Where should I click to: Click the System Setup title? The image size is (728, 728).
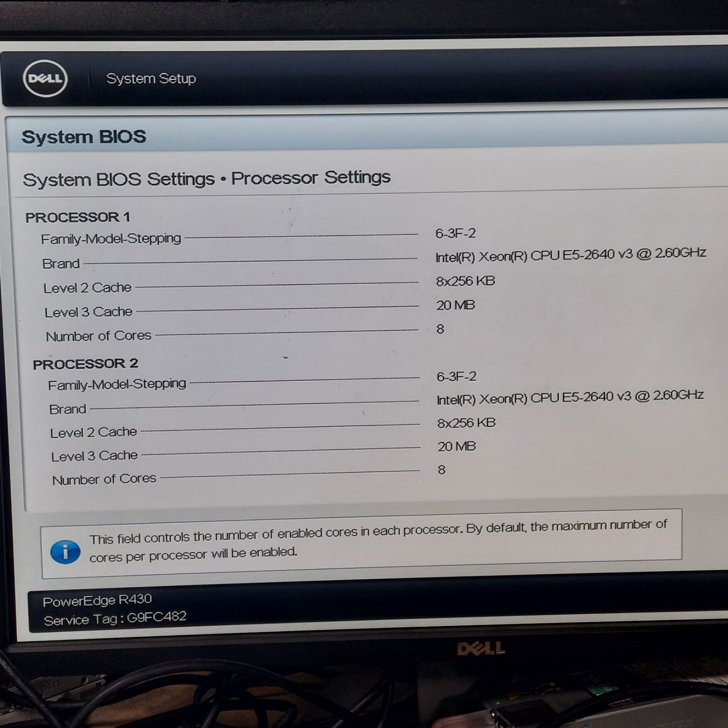151,78
